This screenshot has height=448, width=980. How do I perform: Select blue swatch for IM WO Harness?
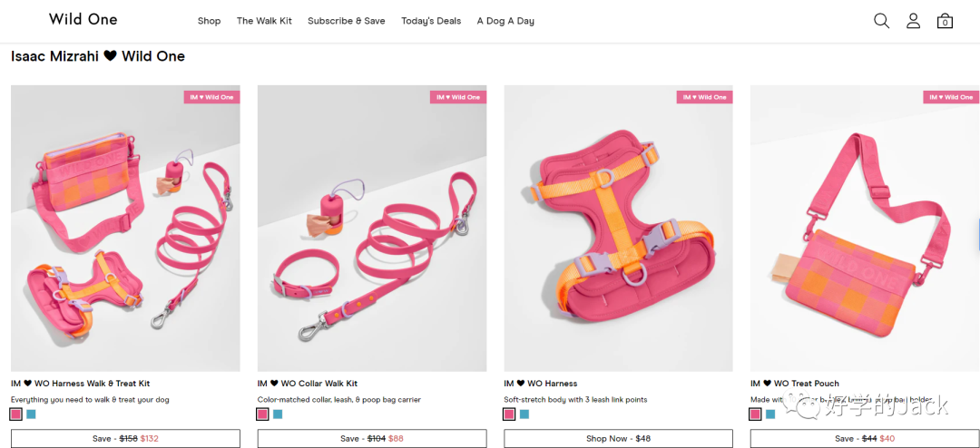tap(524, 414)
